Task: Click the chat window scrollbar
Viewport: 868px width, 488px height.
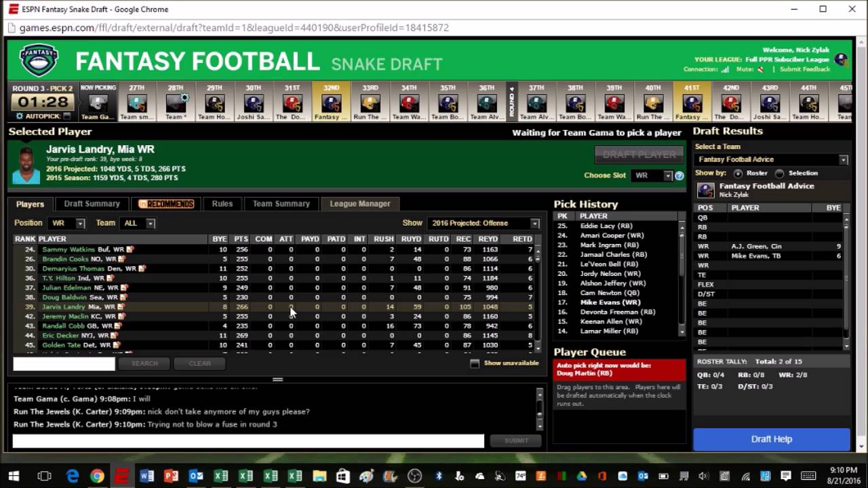Action: click(540, 409)
